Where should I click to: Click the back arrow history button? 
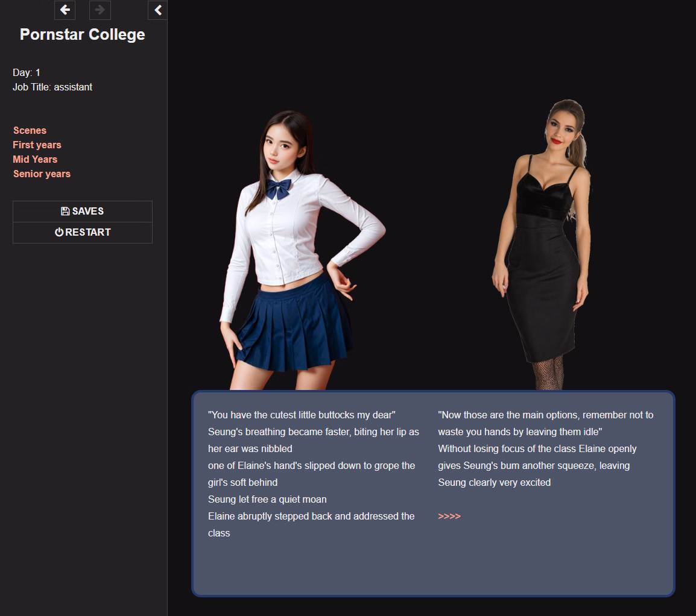pos(65,10)
